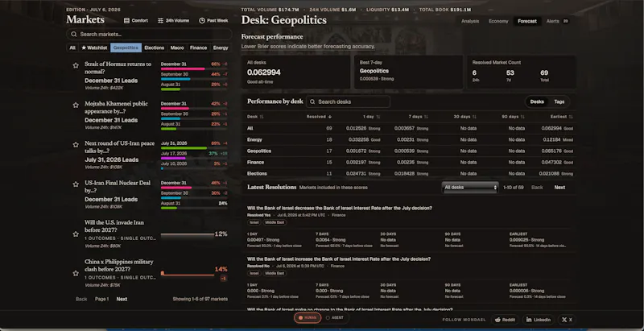This screenshot has width=644, height=331.
Task: Open the Reddit follow link
Action: [505, 320]
